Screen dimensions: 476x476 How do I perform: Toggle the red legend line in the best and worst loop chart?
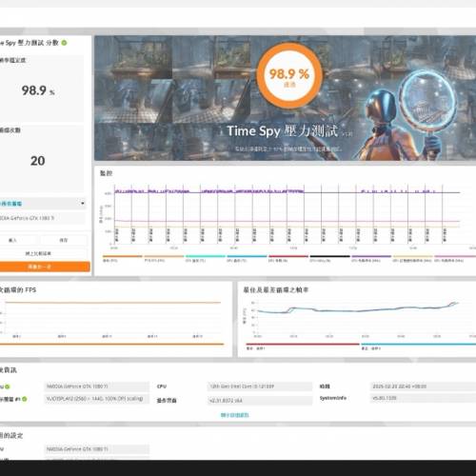point(303,344)
